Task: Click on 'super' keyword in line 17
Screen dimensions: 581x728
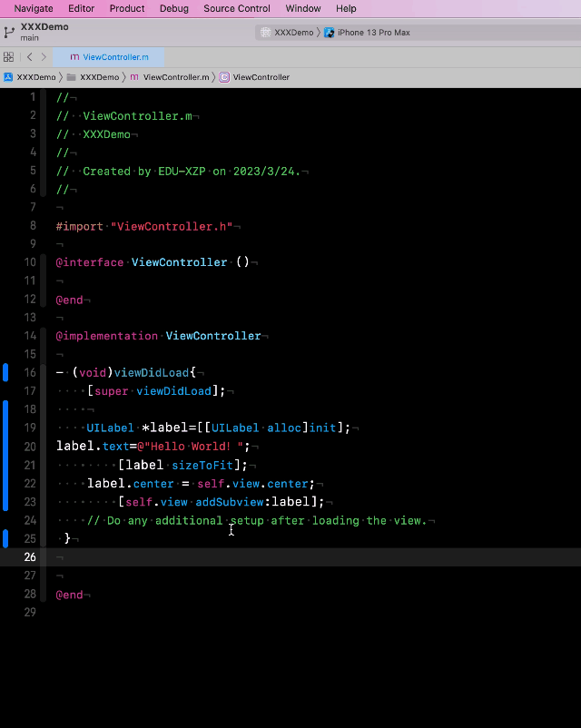Action: coord(111,391)
